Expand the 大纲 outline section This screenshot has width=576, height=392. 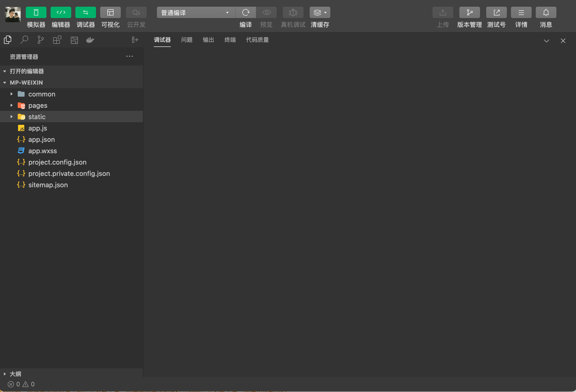click(15, 374)
